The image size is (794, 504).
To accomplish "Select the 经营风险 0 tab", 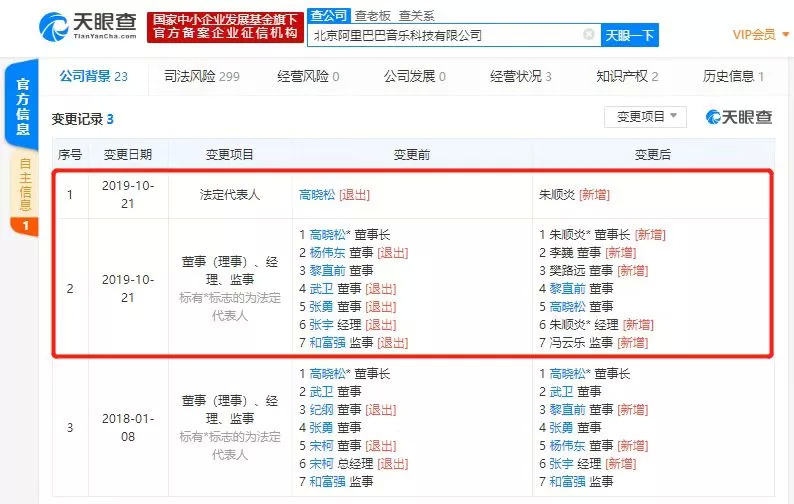I will [x=308, y=76].
